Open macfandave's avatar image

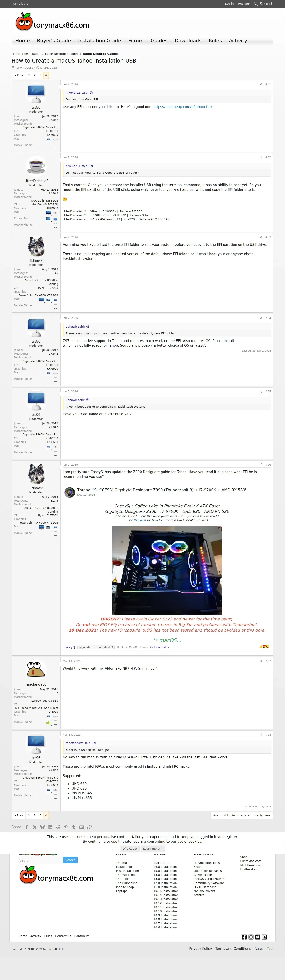point(36,670)
